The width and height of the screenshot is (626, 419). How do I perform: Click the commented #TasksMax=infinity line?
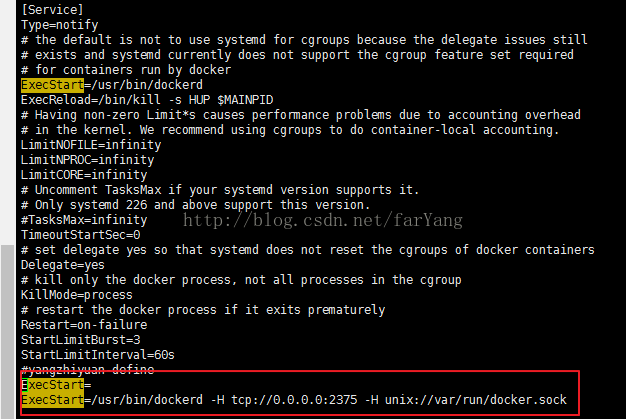tap(84, 220)
